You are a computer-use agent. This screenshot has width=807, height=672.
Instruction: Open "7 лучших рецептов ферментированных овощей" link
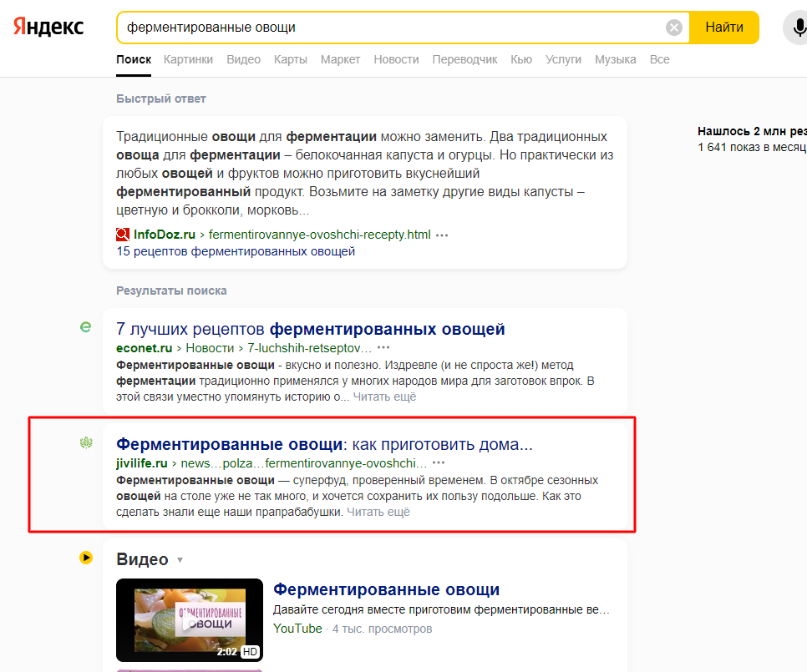click(x=310, y=329)
